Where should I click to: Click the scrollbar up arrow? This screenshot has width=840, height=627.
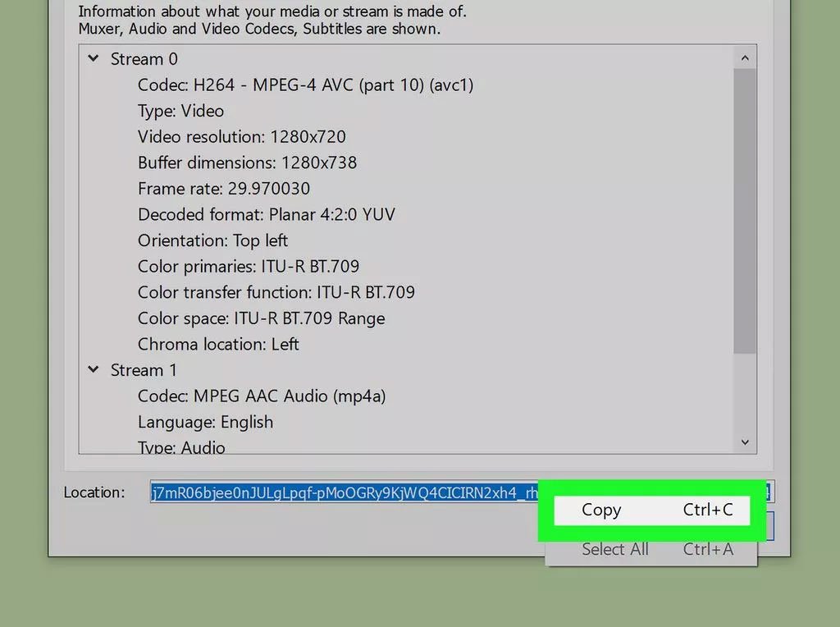[x=745, y=58]
